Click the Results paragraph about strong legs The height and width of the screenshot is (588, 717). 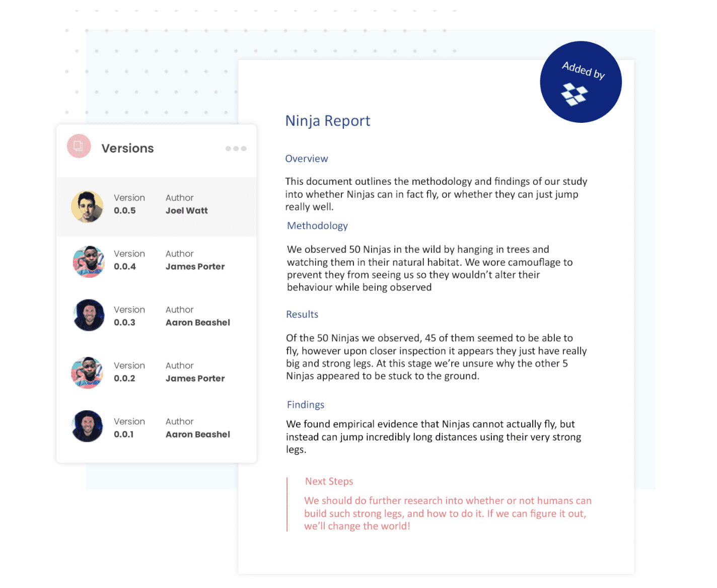point(437,357)
